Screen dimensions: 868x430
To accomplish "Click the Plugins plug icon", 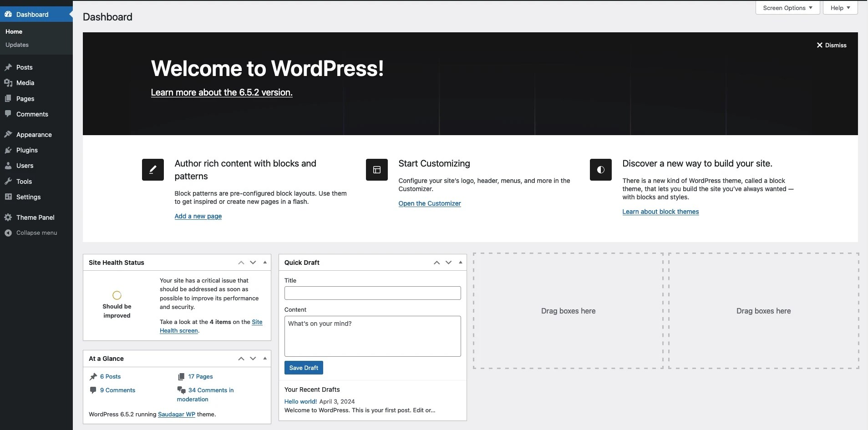I will 8,150.
